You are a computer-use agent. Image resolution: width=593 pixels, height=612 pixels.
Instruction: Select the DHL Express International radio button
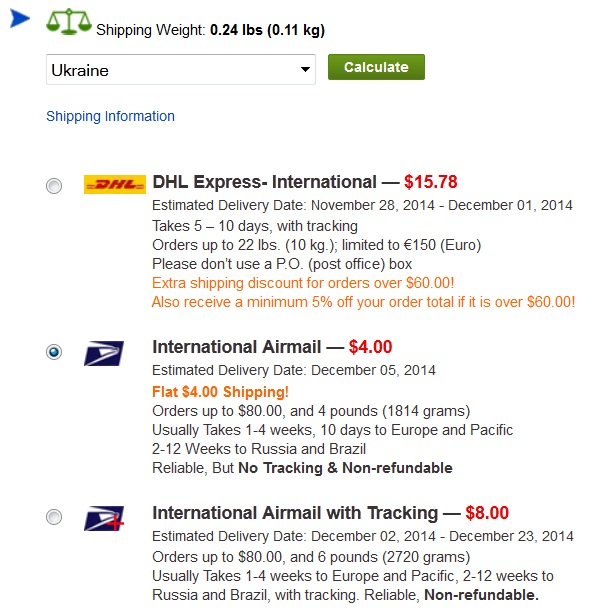(54, 186)
